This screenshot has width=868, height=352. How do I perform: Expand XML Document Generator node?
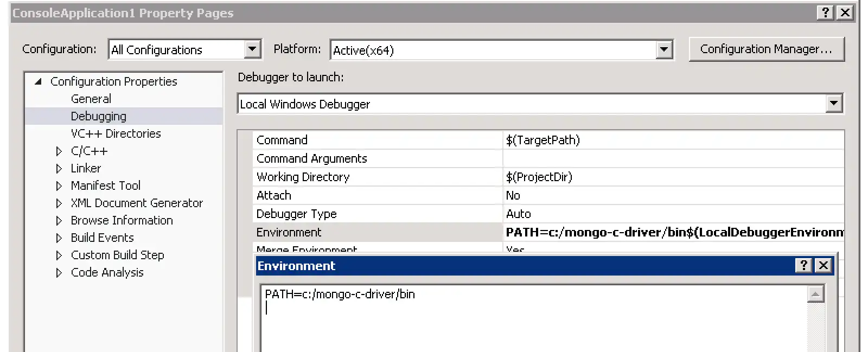click(x=59, y=203)
